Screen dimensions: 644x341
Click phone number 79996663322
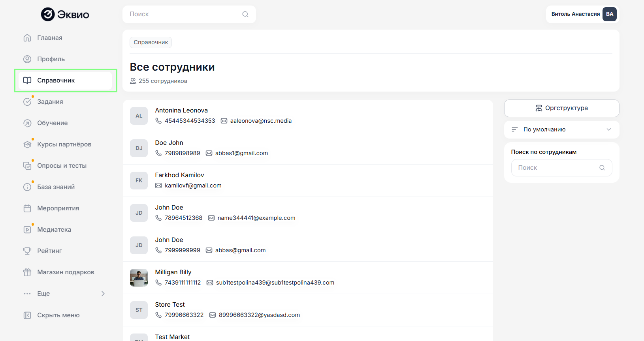coord(184,315)
